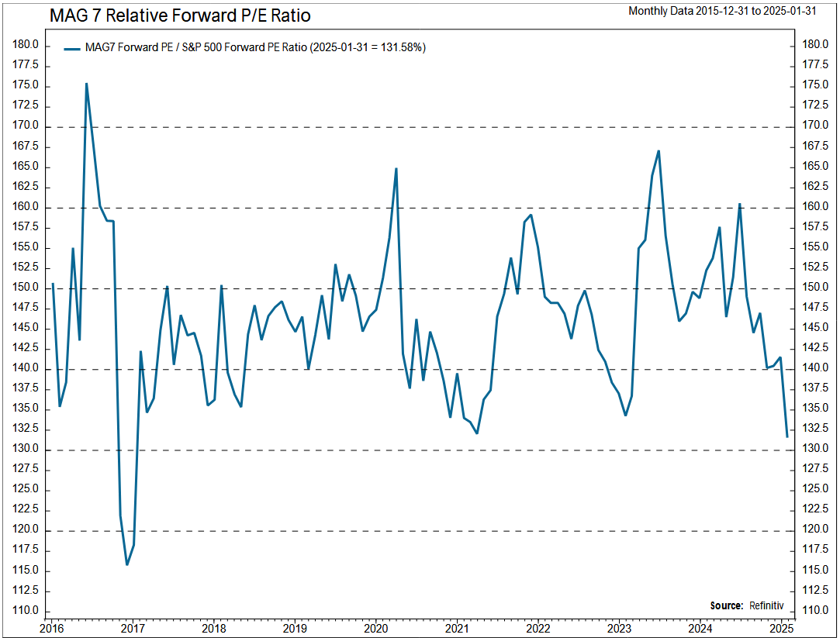Click the lowest trough of the line near 2017

[126, 564]
